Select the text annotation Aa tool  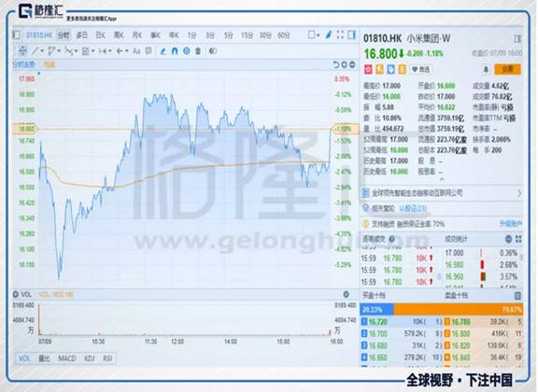(x=136, y=51)
